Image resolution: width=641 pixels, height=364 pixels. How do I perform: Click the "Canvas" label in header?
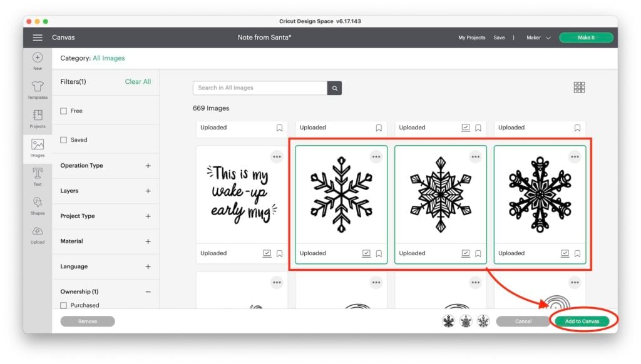click(63, 38)
